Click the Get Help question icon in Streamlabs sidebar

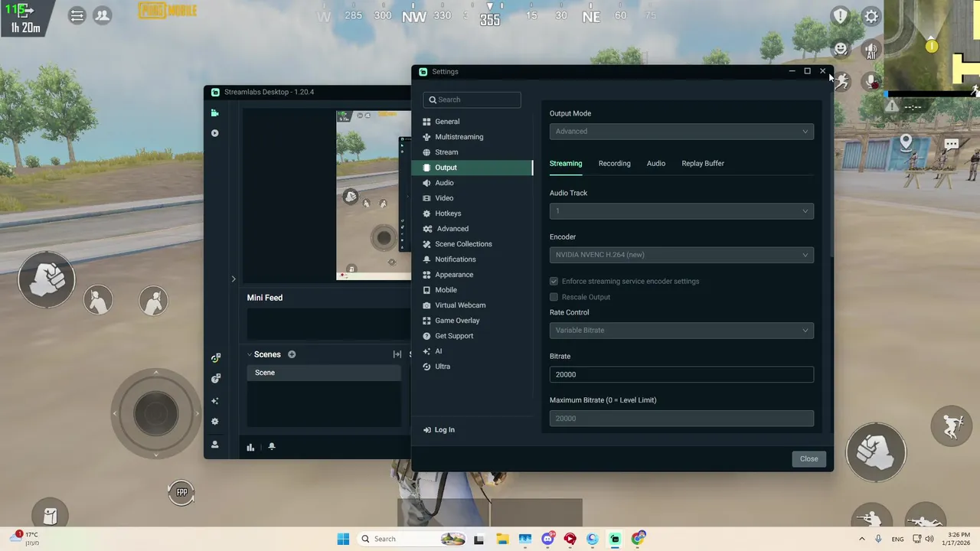pos(215,379)
